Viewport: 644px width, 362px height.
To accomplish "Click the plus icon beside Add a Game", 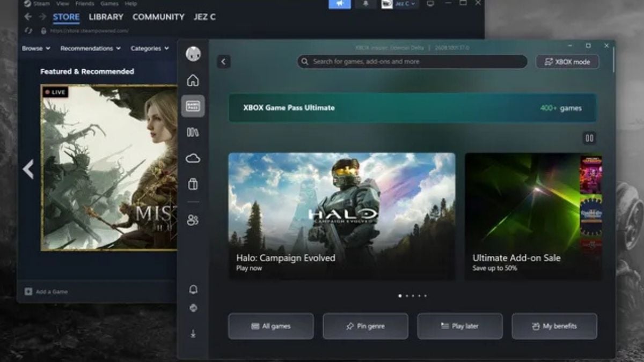I will coord(28,292).
